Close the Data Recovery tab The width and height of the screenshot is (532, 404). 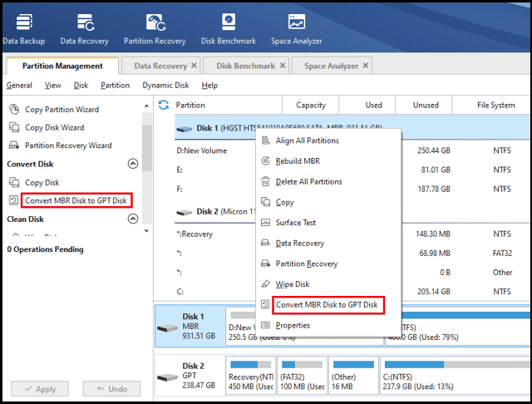[x=194, y=65]
